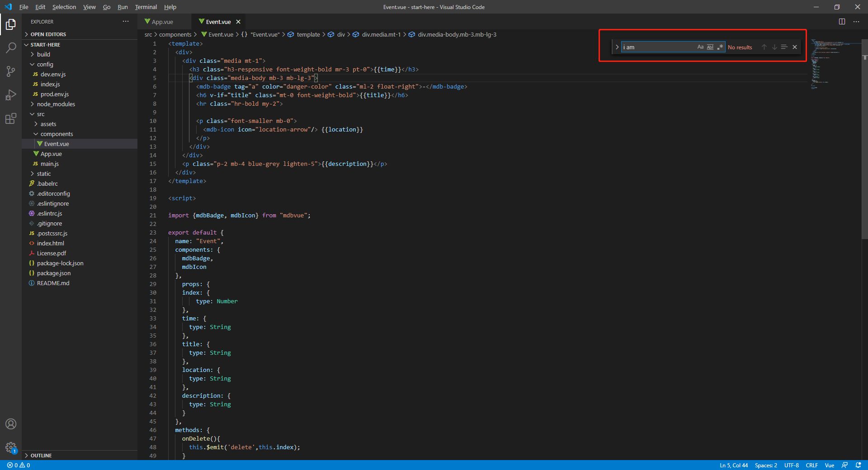Click breadcrumb 'div.media.mt-1'
The width and height of the screenshot is (868, 470).
click(x=381, y=34)
